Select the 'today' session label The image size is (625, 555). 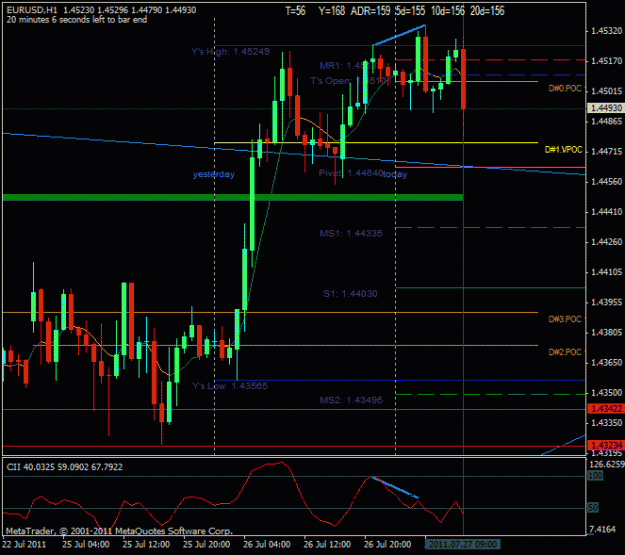pyautogui.click(x=395, y=174)
